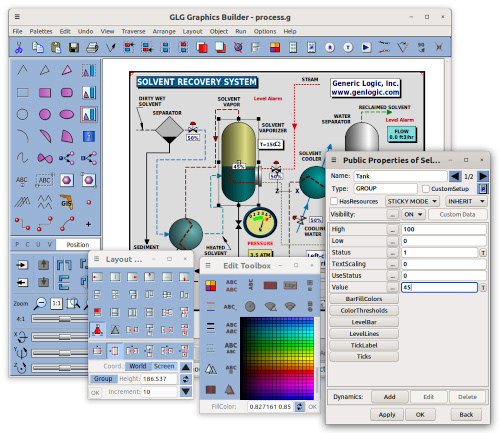Click the 1:1 zoom reset icon

tap(56, 303)
